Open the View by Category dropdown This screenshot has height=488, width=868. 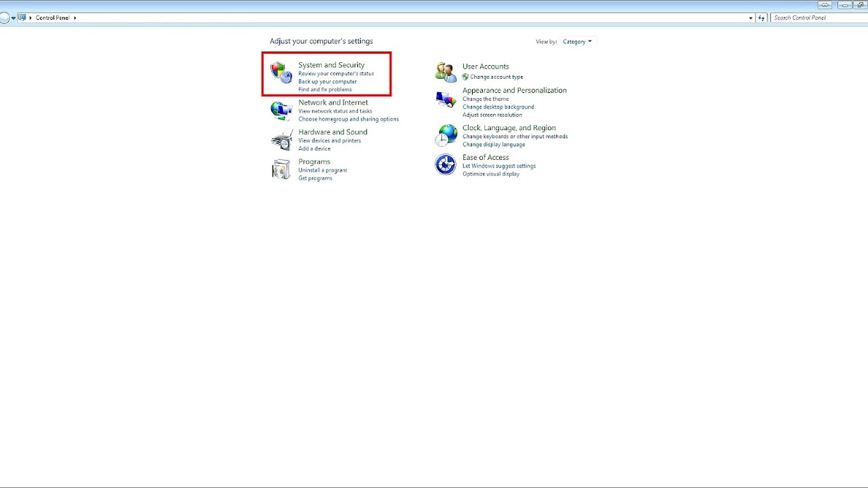pyautogui.click(x=577, y=41)
